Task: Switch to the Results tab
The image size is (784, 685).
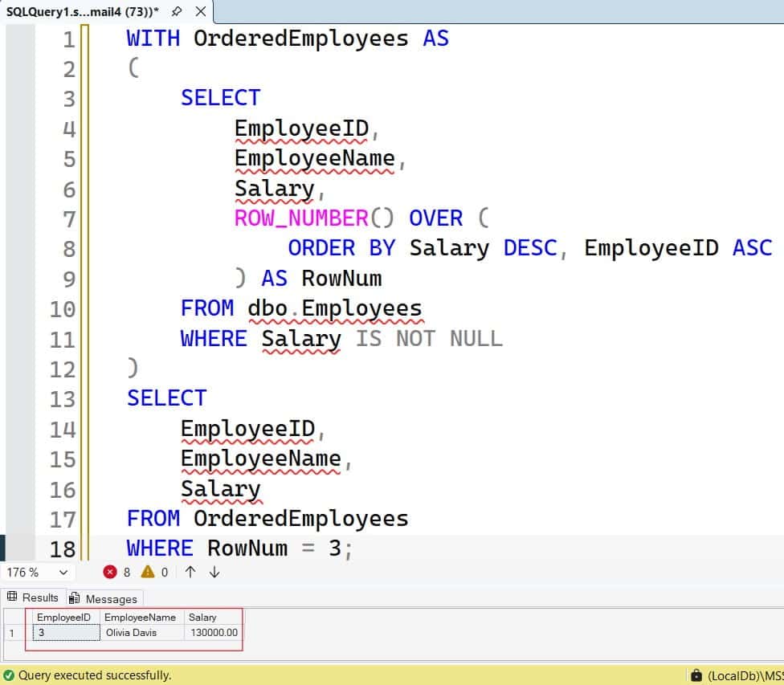Action: pos(33,597)
